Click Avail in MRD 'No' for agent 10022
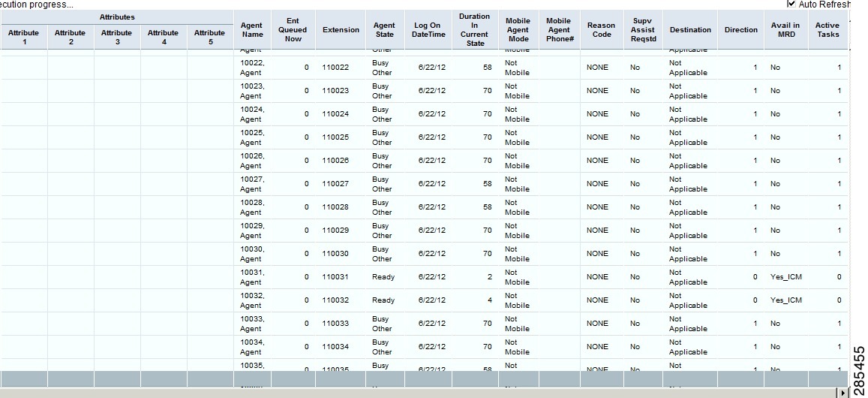Viewport: 868px width, 398px height. [x=775, y=68]
